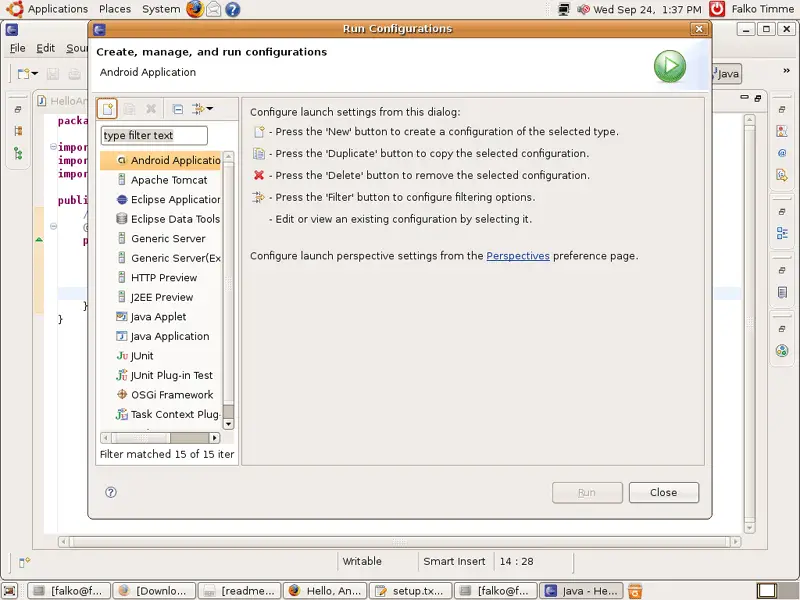Click the New launch configuration icon
Image resolution: width=800 pixels, height=600 pixels.
pyautogui.click(x=108, y=109)
